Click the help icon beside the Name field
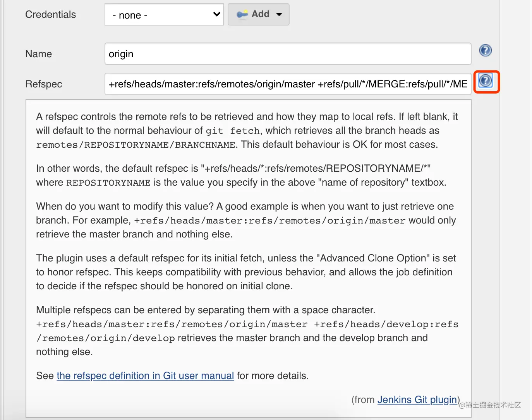This screenshot has height=420, width=532. (x=485, y=50)
